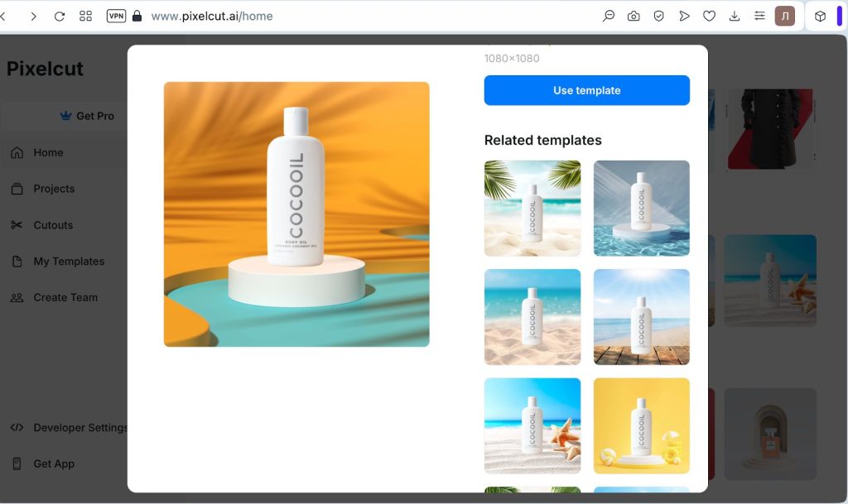This screenshot has width=848, height=504.
Task: Open the search magnifier icon in toolbar
Action: (x=609, y=17)
